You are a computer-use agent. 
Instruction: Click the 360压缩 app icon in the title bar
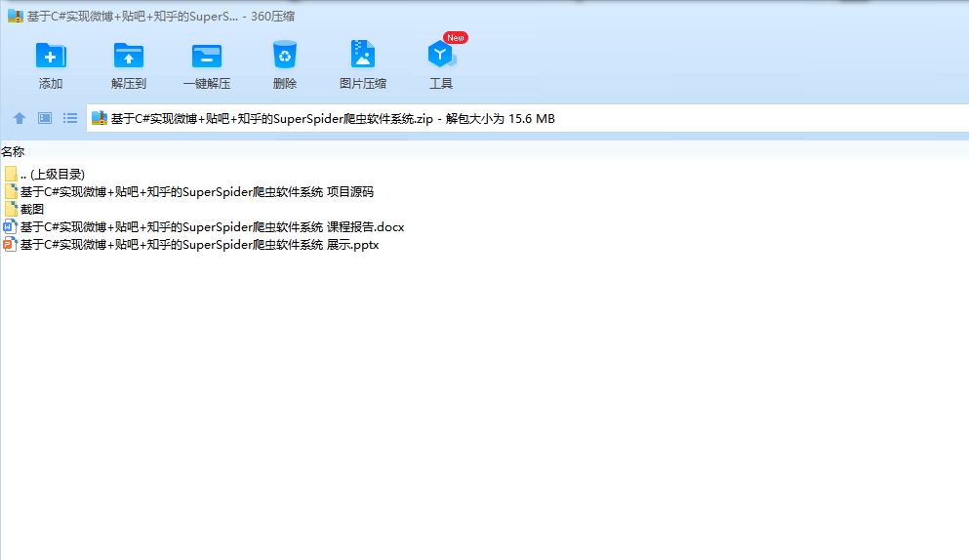(x=15, y=16)
